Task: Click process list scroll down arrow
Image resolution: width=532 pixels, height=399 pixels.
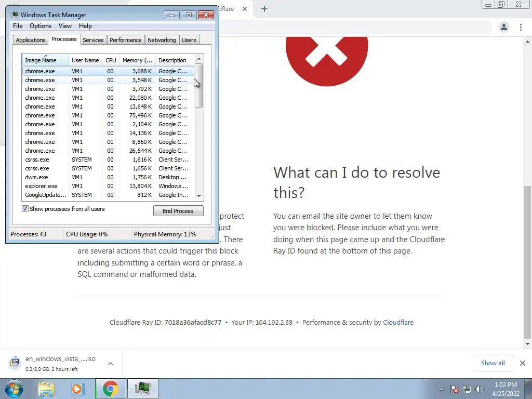Action: pyautogui.click(x=199, y=196)
